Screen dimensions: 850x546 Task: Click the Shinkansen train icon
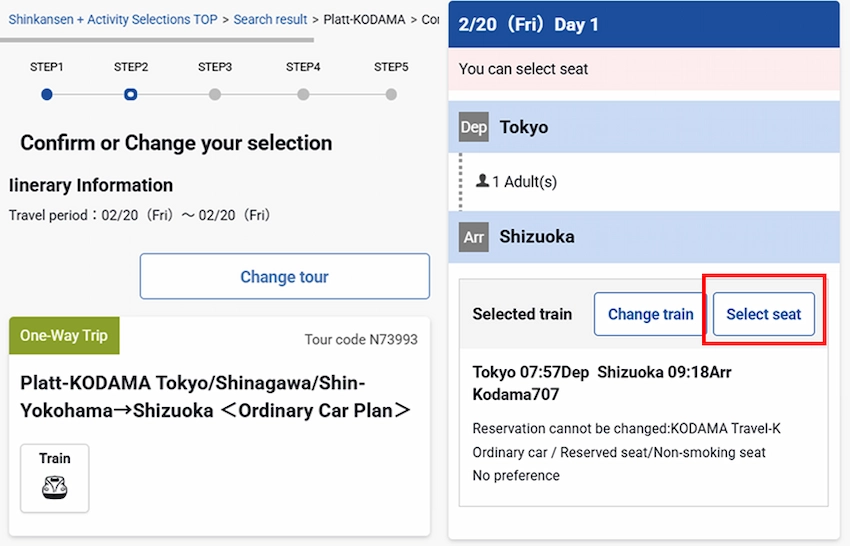click(x=55, y=487)
